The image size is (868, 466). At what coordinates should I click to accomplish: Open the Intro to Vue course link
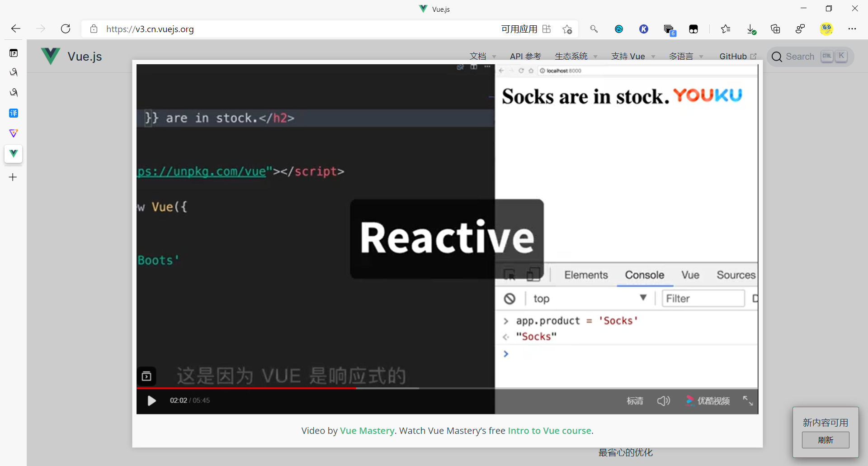tap(549, 431)
